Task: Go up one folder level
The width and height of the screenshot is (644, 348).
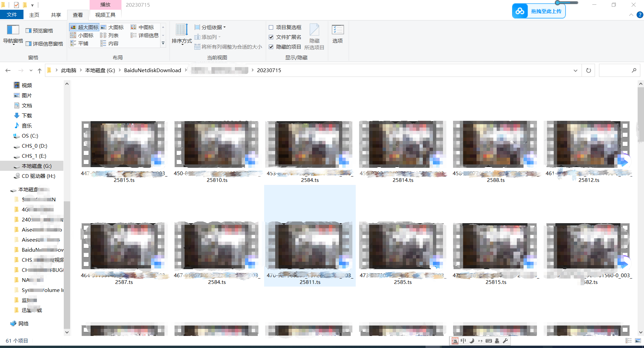Action: click(x=40, y=70)
